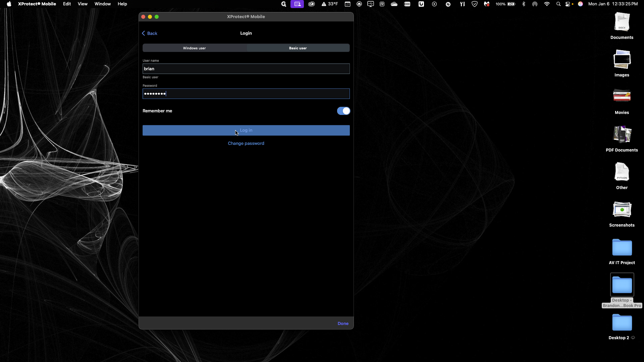The image size is (644, 362).
Task: Open the weather 33°F menu bar item
Action: pyautogui.click(x=330, y=4)
